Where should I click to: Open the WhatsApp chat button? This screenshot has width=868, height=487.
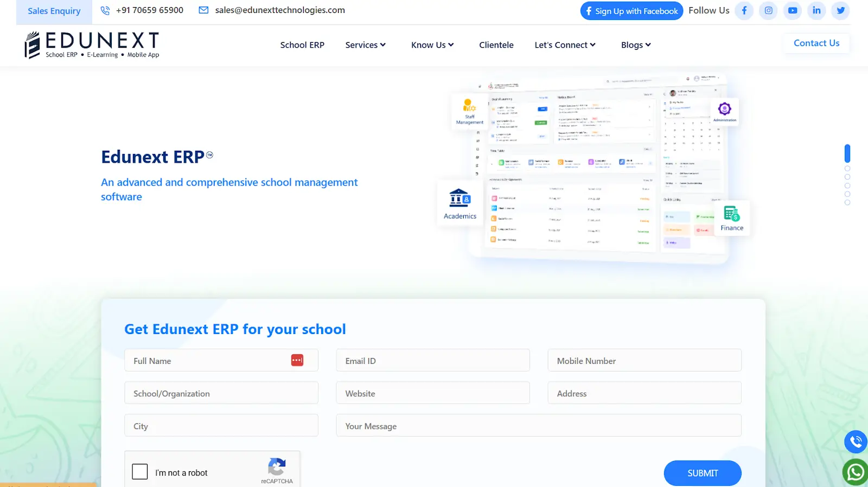coord(856,472)
